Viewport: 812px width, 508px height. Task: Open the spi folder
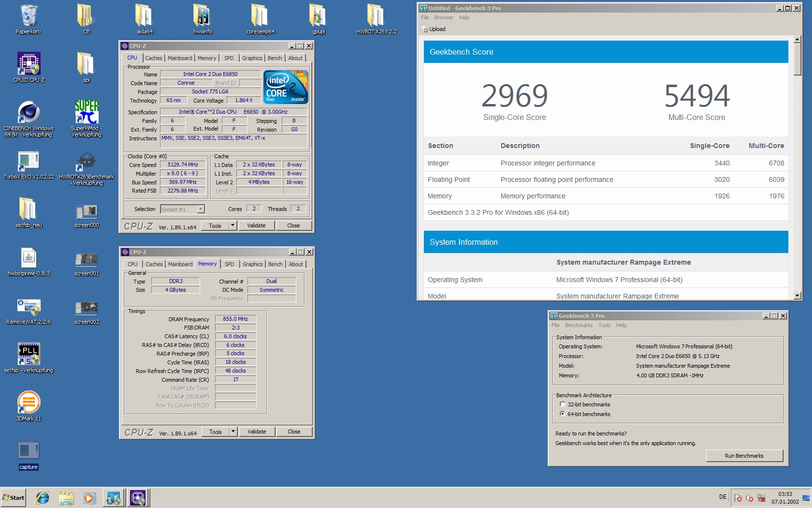(x=86, y=68)
